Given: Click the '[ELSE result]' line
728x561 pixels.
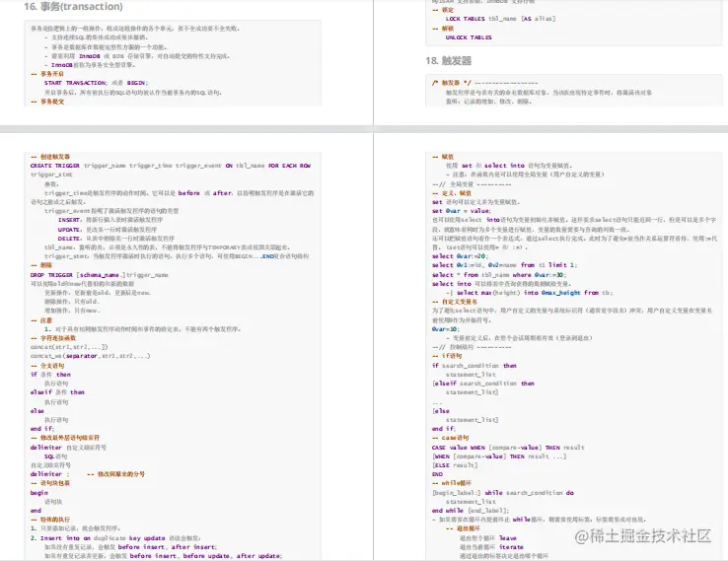Looking at the screenshot, I should (x=455, y=465).
